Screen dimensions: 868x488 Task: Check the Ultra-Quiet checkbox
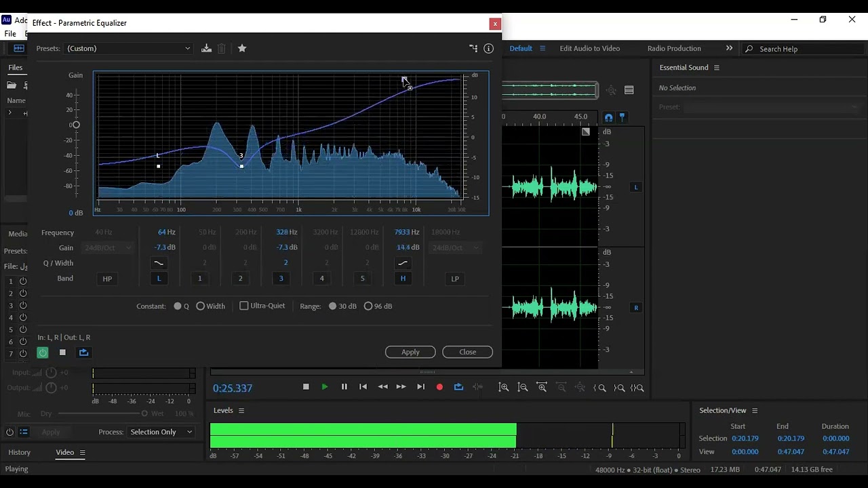click(x=244, y=306)
